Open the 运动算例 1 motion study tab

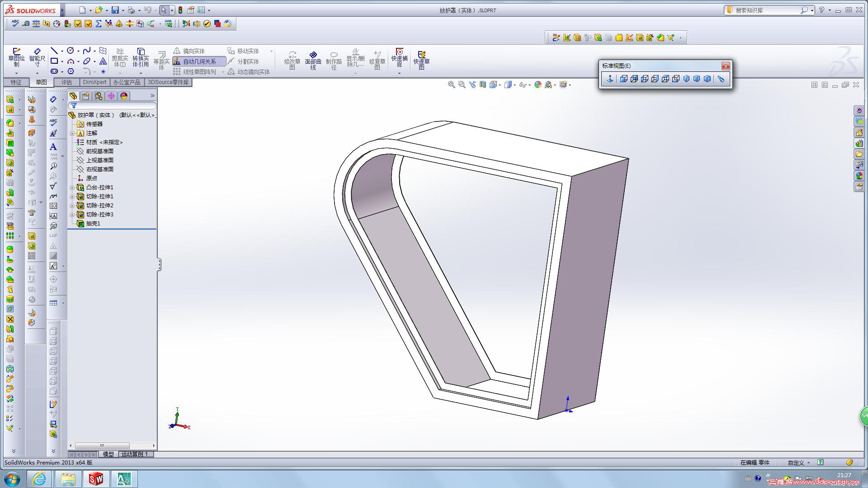[x=135, y=454]
